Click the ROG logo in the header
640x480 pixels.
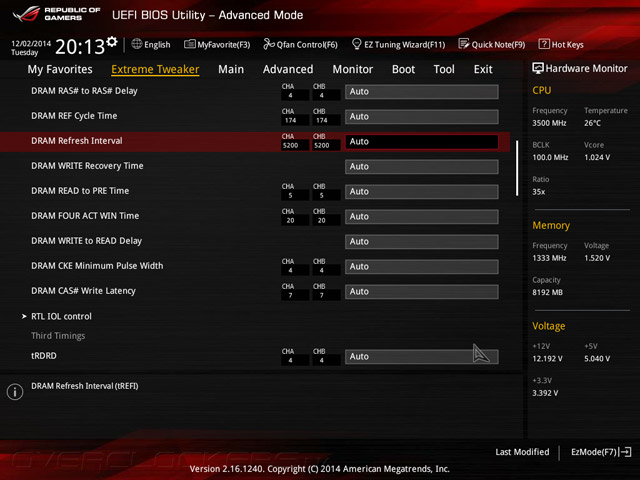(x=26, y=13)
